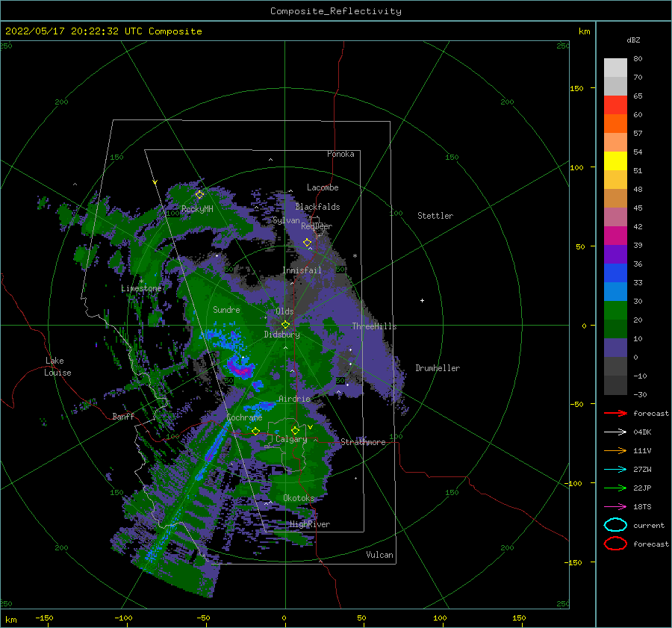Viewport: 672px width, 628px height.
Task: Click the Didsbury label
Action: click(x=281, y=335)
